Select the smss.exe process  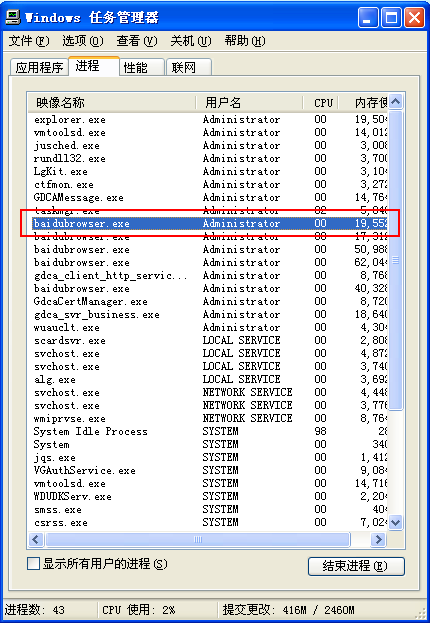pos(208,509)
